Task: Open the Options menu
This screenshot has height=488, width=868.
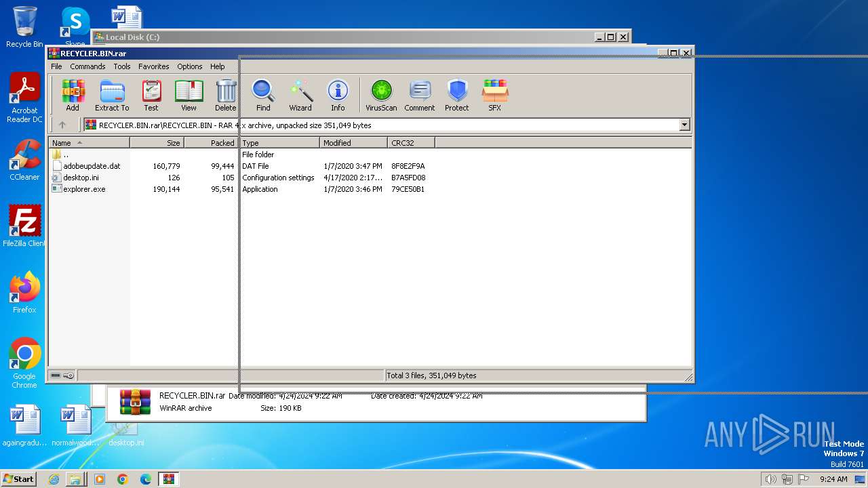Action: click(190, 66)
